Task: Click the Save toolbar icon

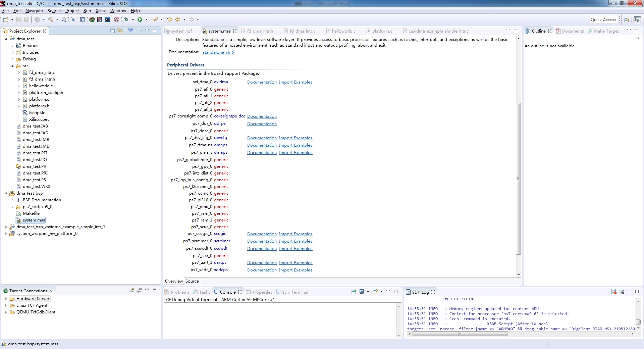Action: 19,19
